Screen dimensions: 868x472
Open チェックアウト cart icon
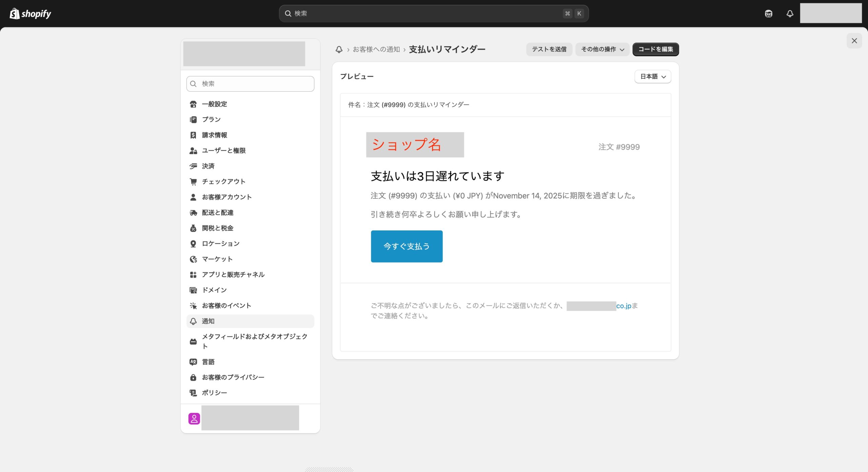click(x=193, y=182)
